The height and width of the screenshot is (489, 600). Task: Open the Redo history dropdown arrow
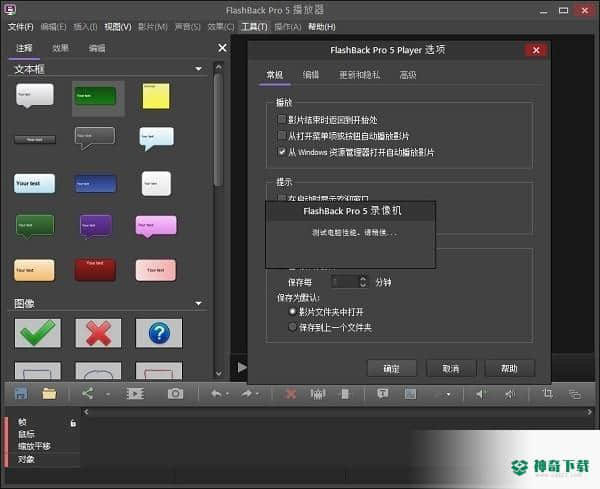click(x=258, y=394)
